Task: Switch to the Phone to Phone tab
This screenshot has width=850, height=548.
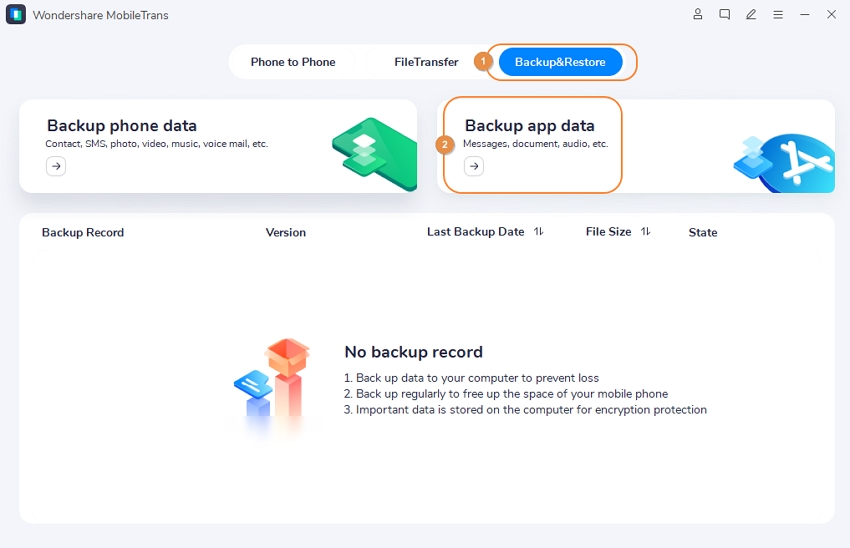Action: point(293,62)
